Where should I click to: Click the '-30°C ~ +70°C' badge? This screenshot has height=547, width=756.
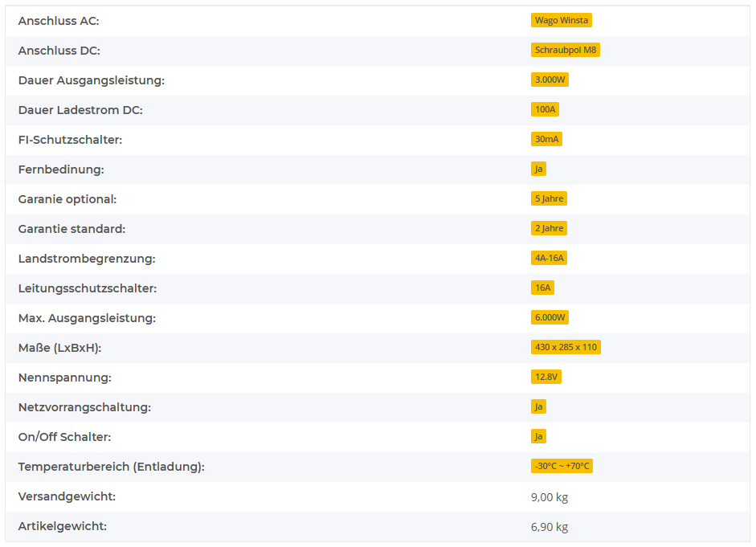point(562,466)
